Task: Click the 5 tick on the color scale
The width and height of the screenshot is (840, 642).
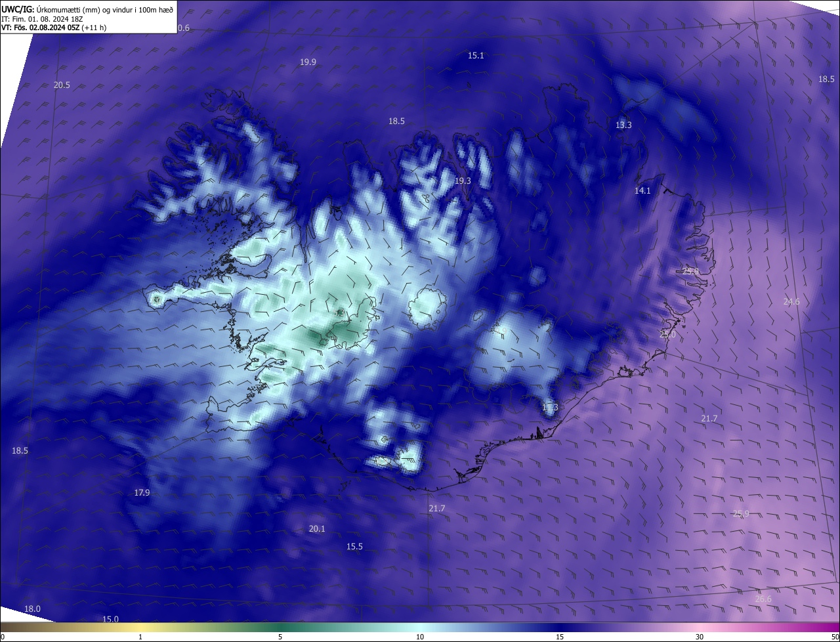Action: [x=280, y=637]
